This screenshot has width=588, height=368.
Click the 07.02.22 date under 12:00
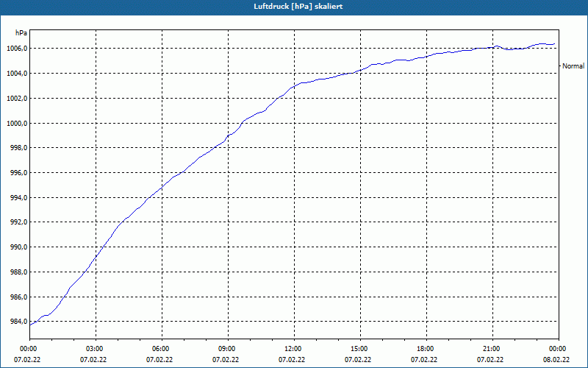pos(292,359)
